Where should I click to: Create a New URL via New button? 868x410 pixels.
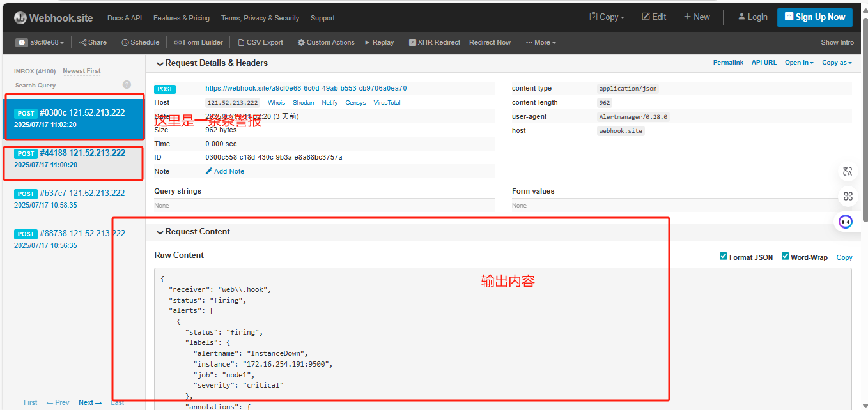point(697,17)
